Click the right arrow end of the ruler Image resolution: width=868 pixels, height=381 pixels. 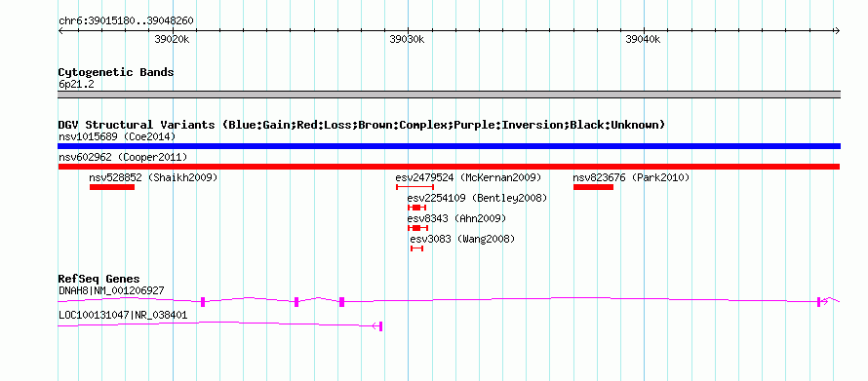(x=837, y=30)
